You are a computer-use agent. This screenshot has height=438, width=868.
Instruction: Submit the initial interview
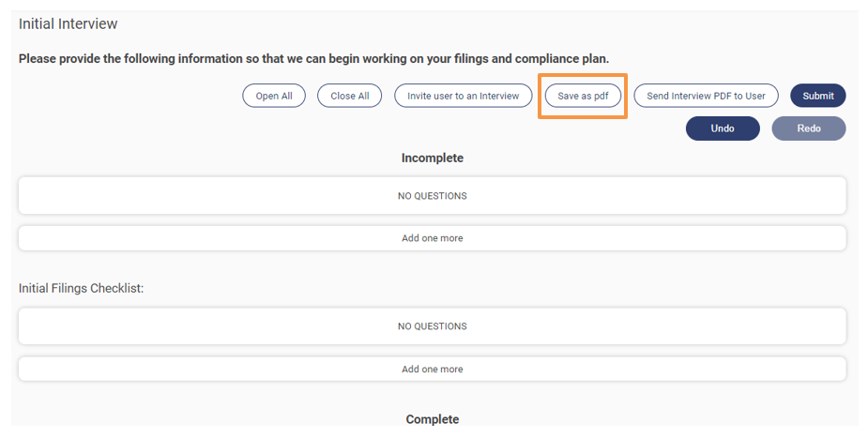coord(818,96)
